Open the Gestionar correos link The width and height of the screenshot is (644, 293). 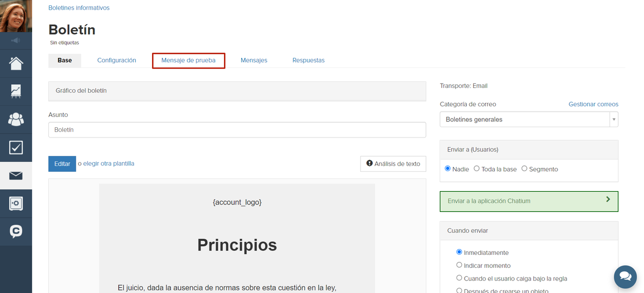tap(594, 104)
